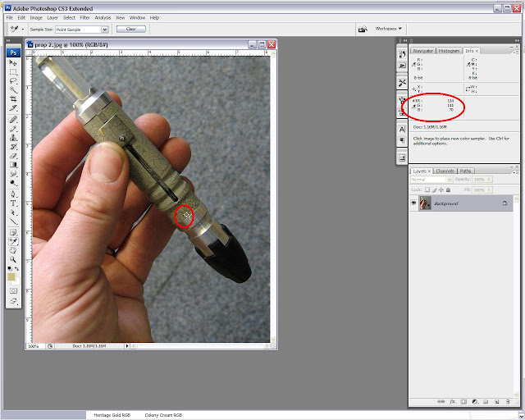The width and height of the screenshot is (525, 420).
Task: Switch foreground and background colors
Action: tap(16, 268)
